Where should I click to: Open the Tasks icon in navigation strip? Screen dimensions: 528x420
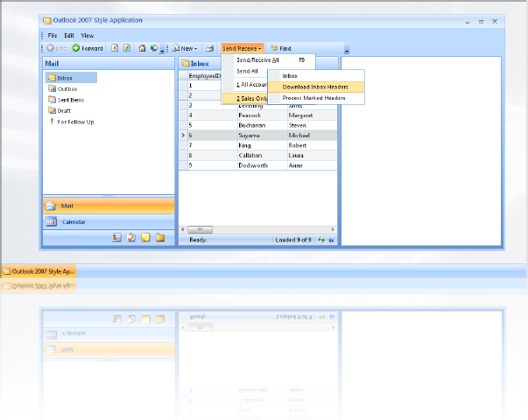130,237
